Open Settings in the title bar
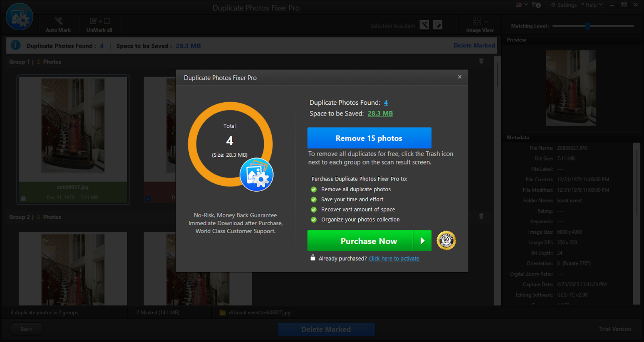The image size is (644, 342). (x=563, y=5)
